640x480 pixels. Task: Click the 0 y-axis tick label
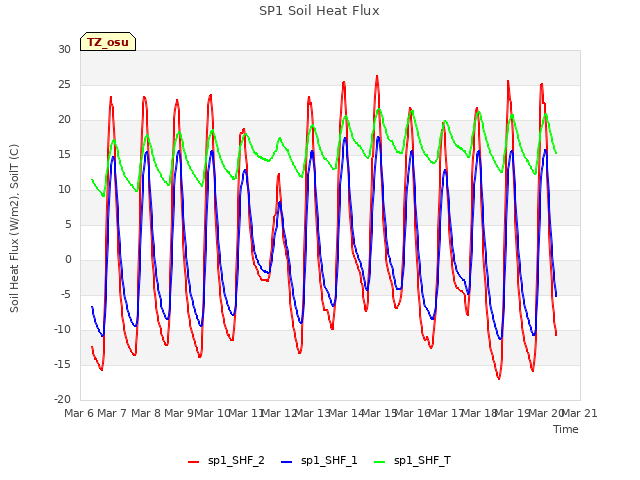(68, 260)
